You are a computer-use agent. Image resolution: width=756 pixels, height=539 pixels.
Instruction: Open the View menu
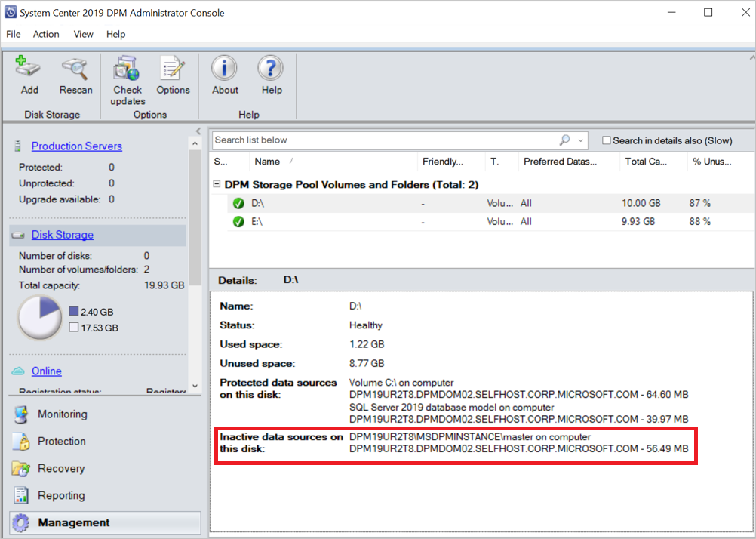84,34
